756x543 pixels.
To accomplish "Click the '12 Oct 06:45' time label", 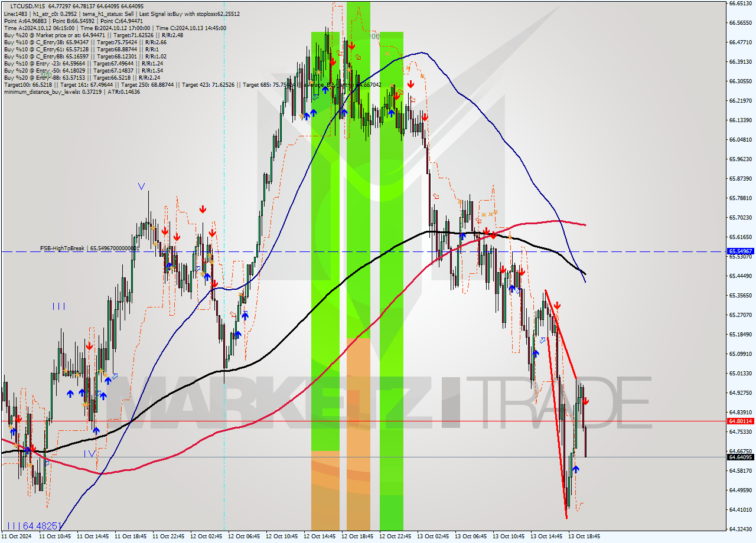I will point(244,537).
